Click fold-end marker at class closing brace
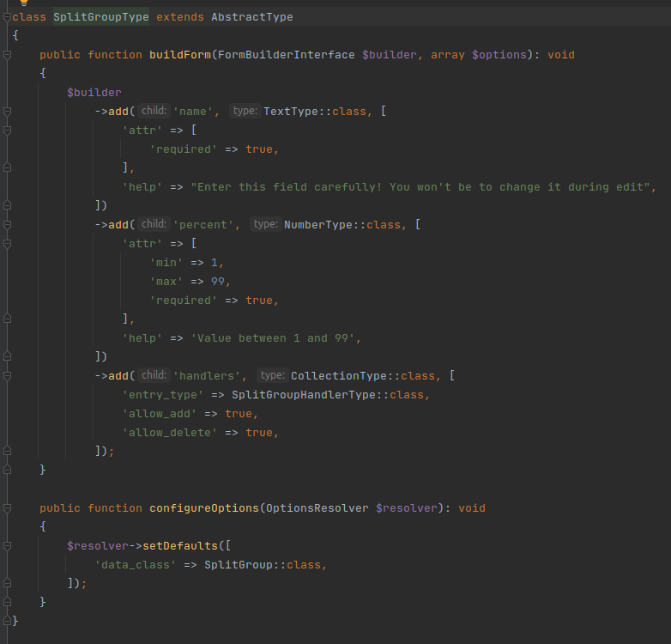671x644 pixels. point(7,621)
